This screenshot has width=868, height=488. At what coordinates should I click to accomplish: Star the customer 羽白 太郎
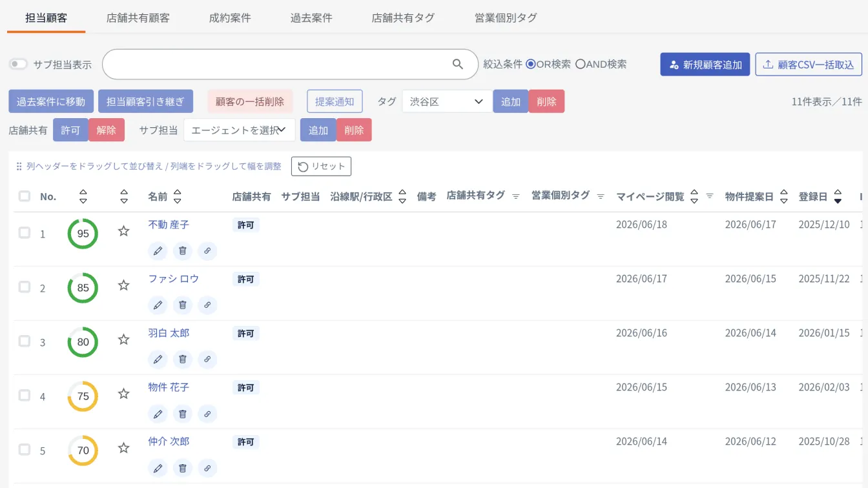click(124, 340)
